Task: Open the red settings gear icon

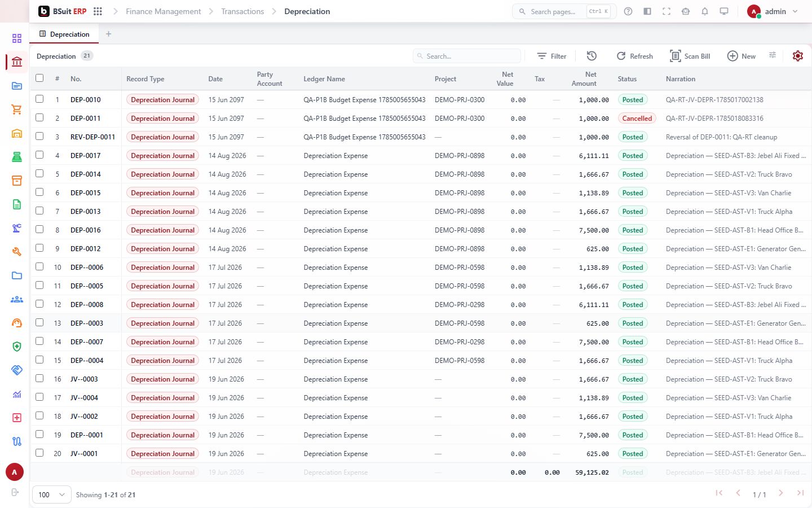Action: point(797,56)
